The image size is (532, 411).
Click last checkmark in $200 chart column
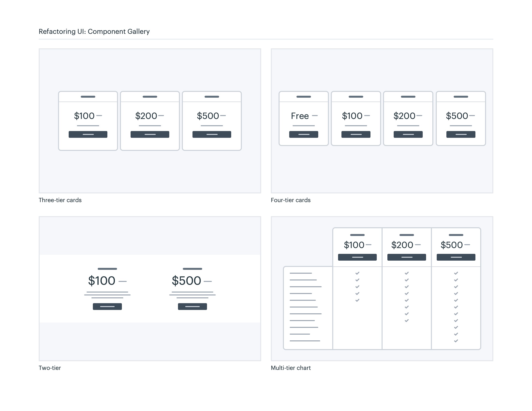point(406,321)
